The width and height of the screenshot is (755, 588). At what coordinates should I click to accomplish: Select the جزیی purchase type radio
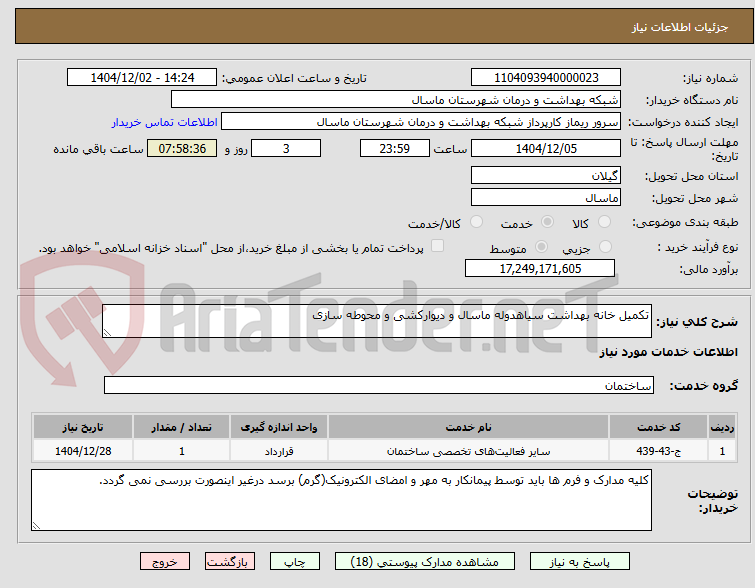[x=605, y=247]
